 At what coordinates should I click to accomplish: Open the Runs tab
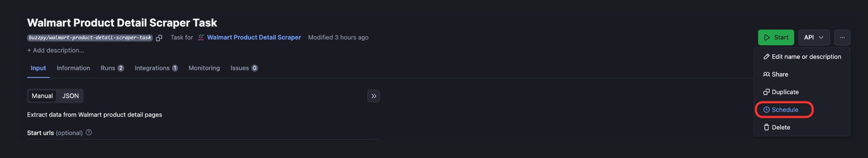point(112,68)
